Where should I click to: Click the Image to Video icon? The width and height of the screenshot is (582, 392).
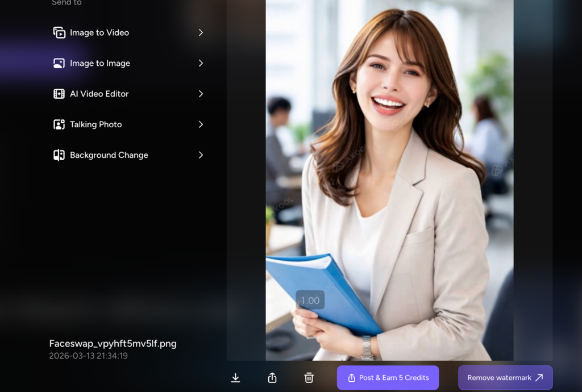tap(59, 33)
